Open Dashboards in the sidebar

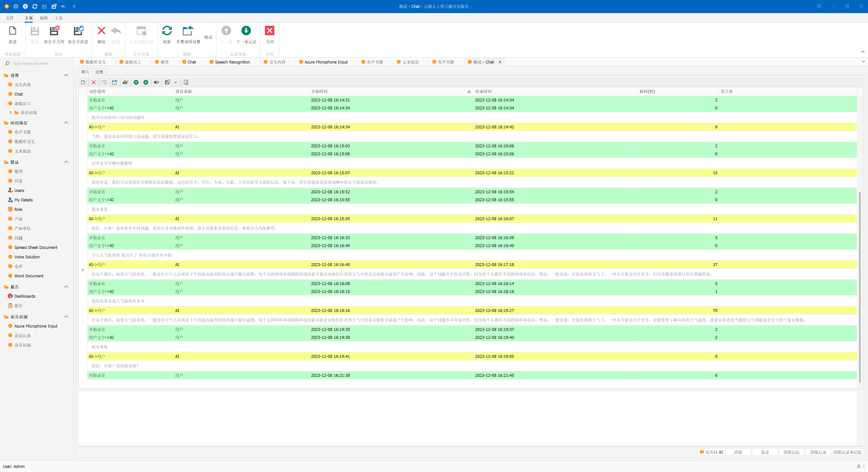click(25, 296)
